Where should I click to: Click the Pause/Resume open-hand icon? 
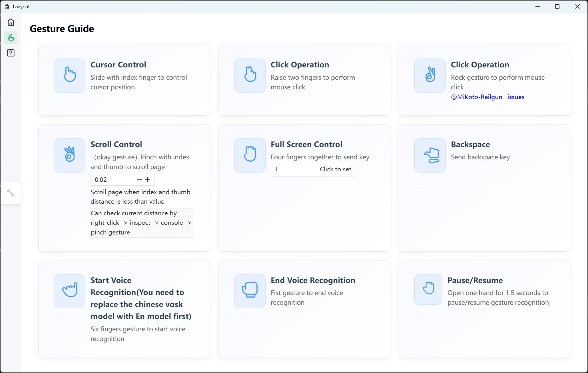tap(428, 289)
